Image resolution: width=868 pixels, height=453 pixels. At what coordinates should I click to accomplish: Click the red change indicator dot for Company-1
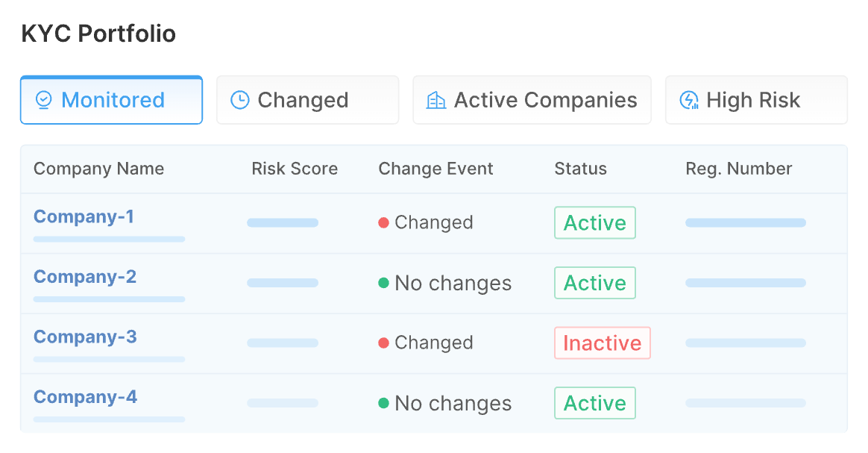pos(383,222)
